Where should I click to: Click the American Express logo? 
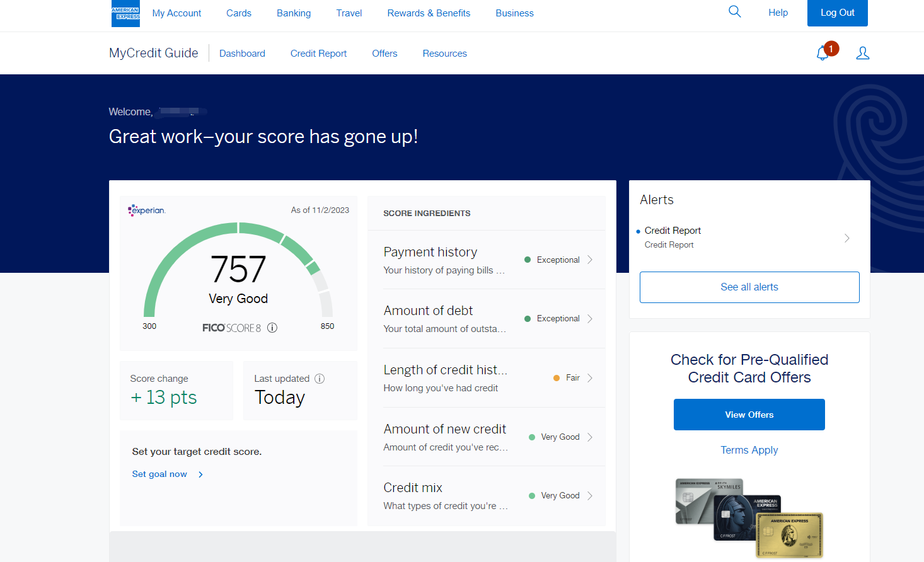[x=125, y=13]
